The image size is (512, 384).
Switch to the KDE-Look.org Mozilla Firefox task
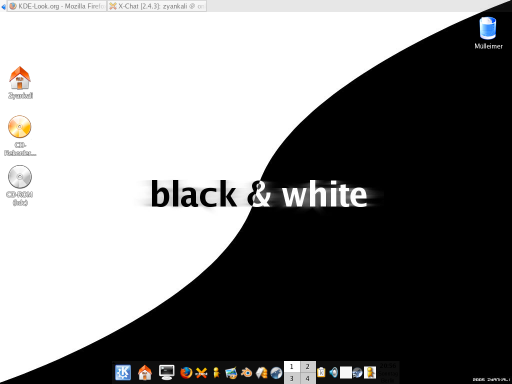pos(57,6)
